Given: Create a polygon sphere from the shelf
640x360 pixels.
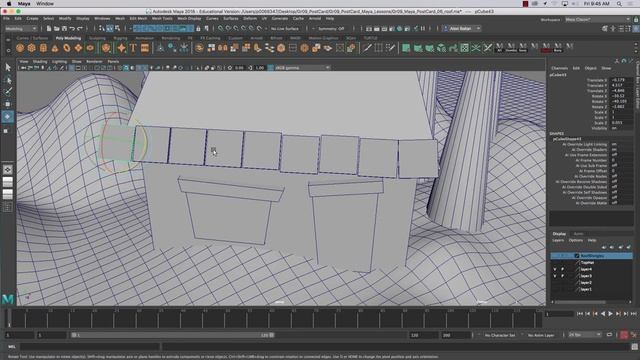Looking at the screenshot, I should coord(20,48).
